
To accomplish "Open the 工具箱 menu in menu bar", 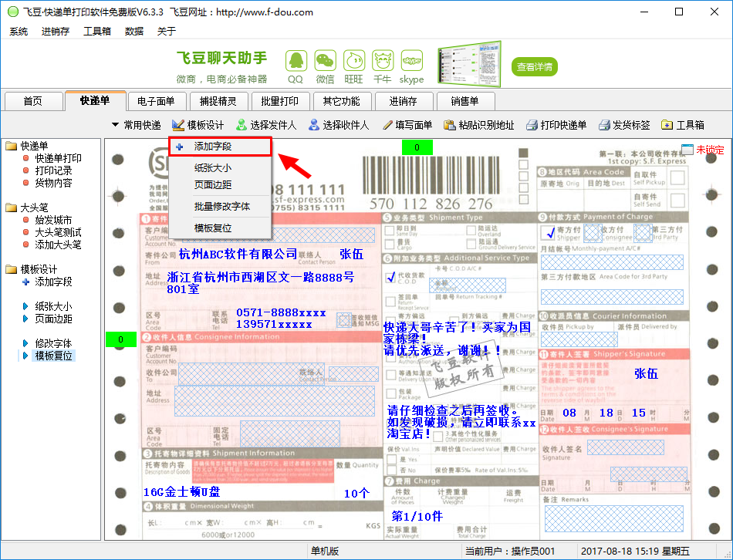I will pos(96,32).
